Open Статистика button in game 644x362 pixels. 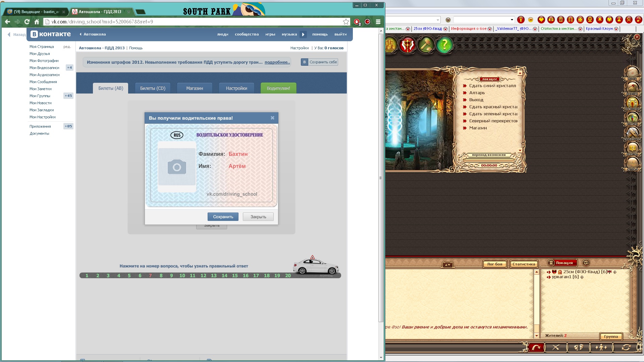tap(524, 264)
